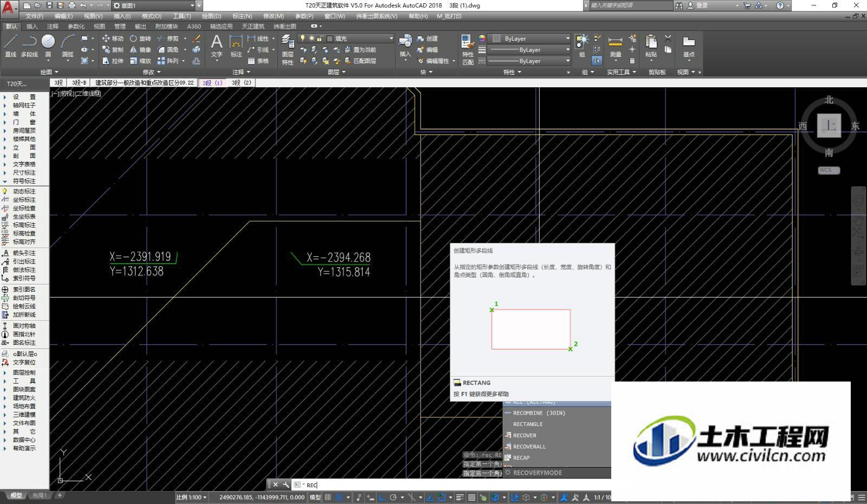Toggle polar tracking in status bar
867x504 pixels.
[x=393, y=497]
